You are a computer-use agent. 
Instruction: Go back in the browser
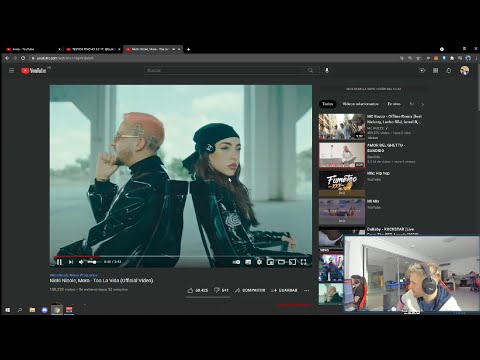tap(7, 58)
